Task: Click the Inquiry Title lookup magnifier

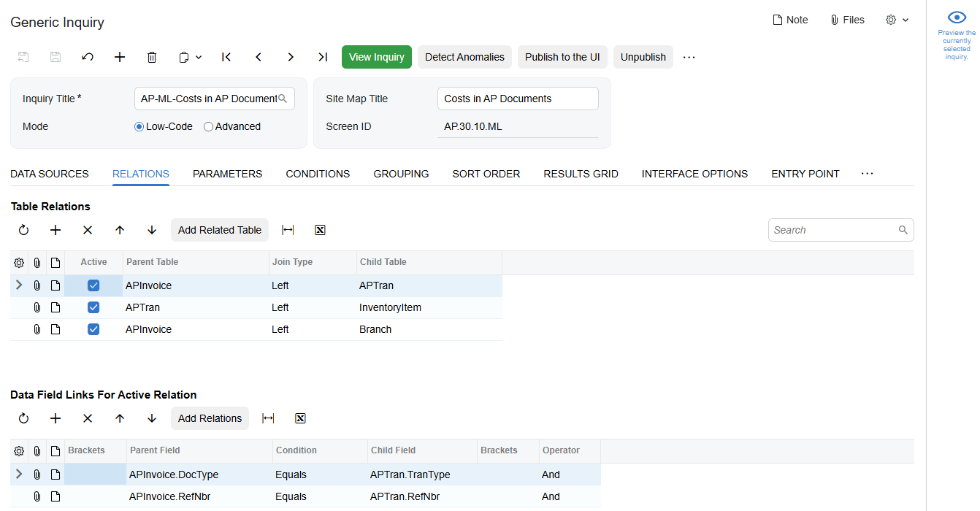Action: click(283, 99)
